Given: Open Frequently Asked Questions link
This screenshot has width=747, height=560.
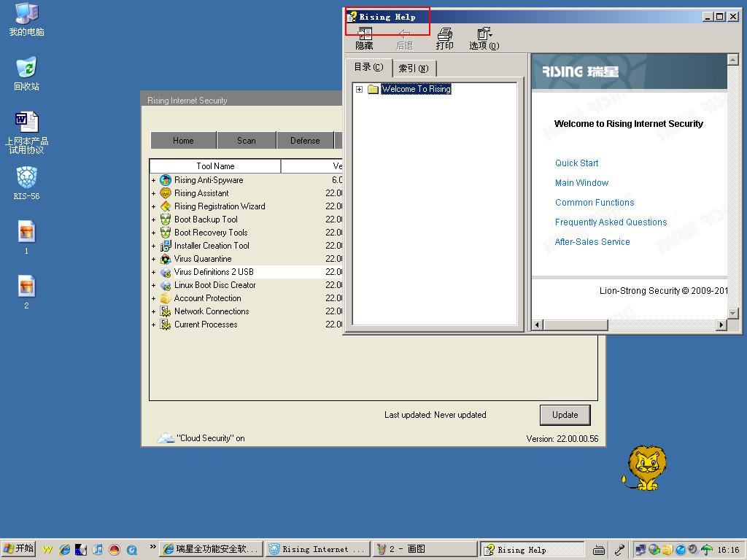Looking at the screenshot, I should (x=611, y=222).
